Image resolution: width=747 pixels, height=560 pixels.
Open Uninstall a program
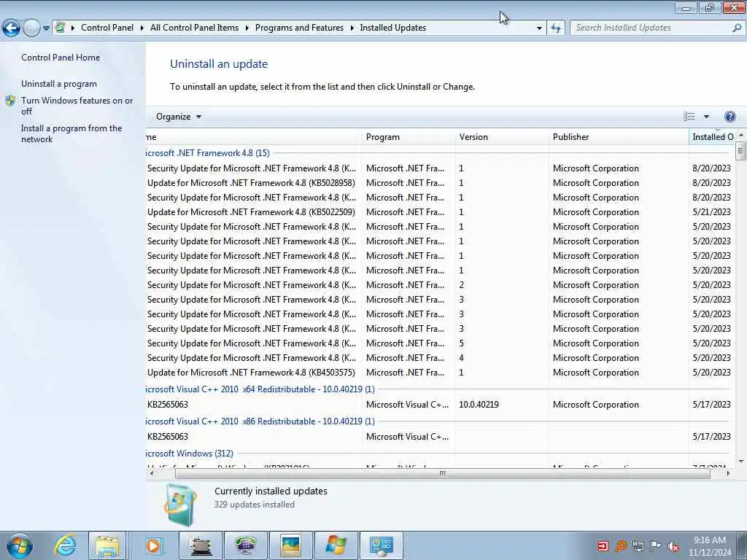pyautogui.click(x=59, y=84)
